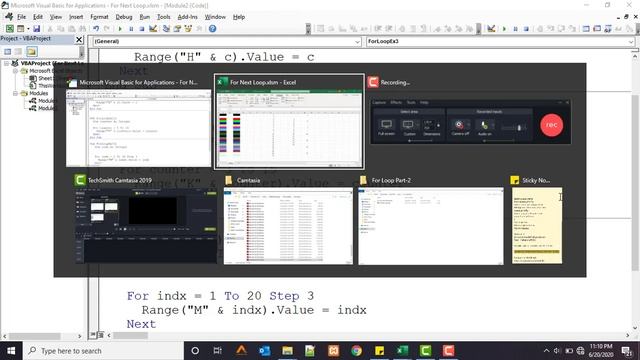The image size is (640, 360).
Task: Click the View Microsoft Excel icon
Action: (x=9, y=29)
